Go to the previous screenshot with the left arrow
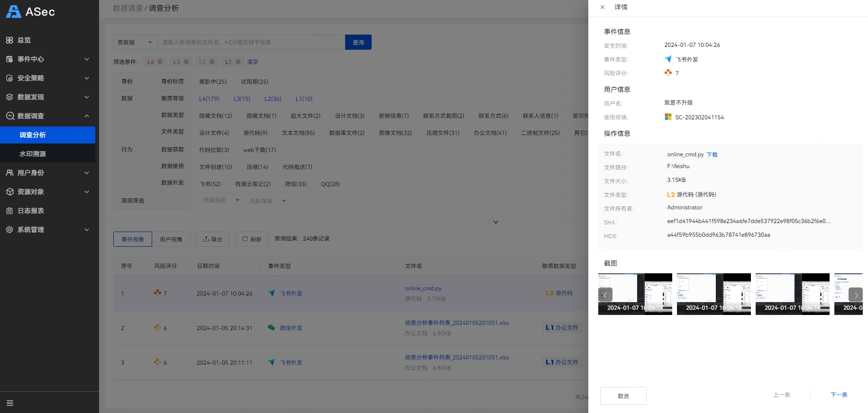Image resolution: width=868 pixels, height=413 pixels. coord(605,295)
